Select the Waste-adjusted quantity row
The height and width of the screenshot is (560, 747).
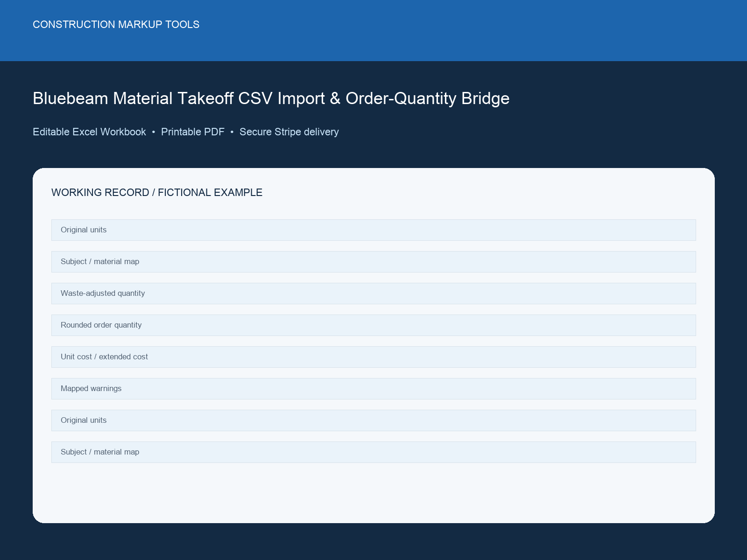[x=373, y=294]
